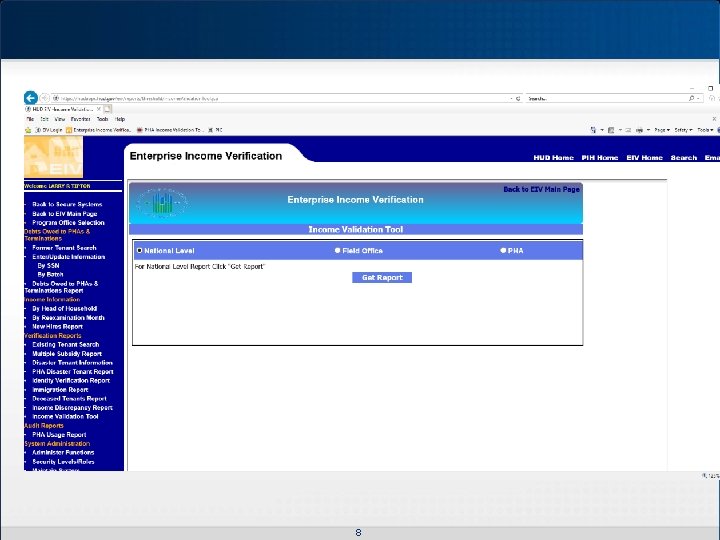Open the PHA Income Validation Tool bookmark
This screenshot has width=720, height=540.
coord(170,130)
